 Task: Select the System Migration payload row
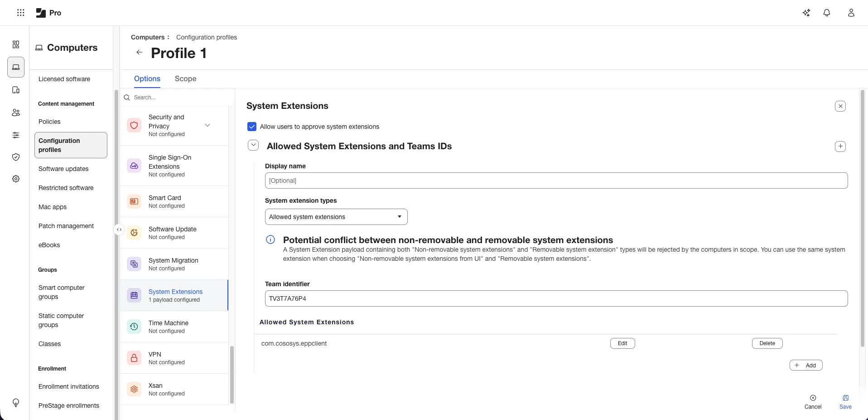click(174, 264)
